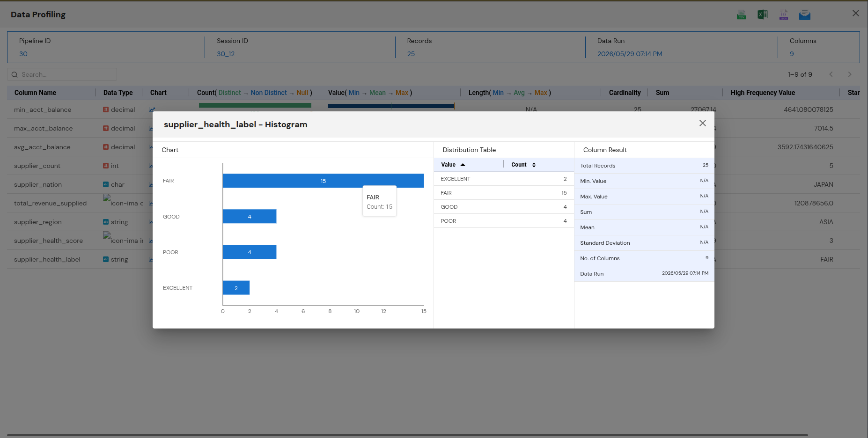Viewport: 868px width, 438px height.
Task: Click ASIA high frequency value
Action: [826, 222]
